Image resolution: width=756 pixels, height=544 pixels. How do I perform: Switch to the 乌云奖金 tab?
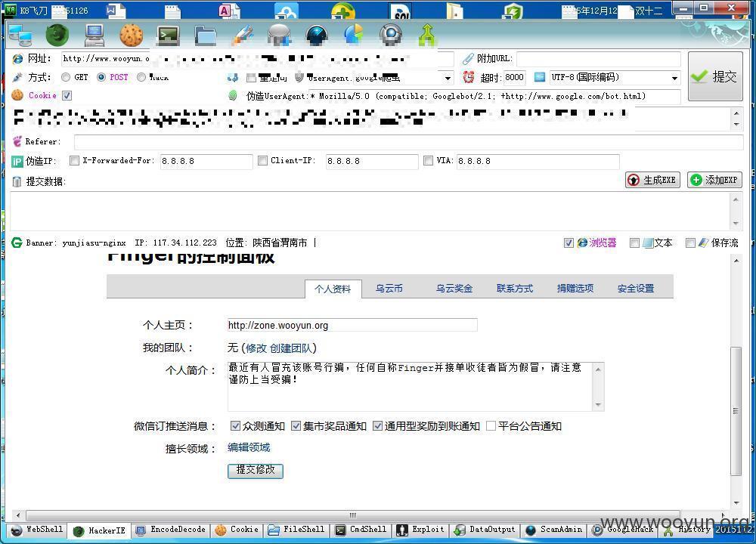click(454, 288)
